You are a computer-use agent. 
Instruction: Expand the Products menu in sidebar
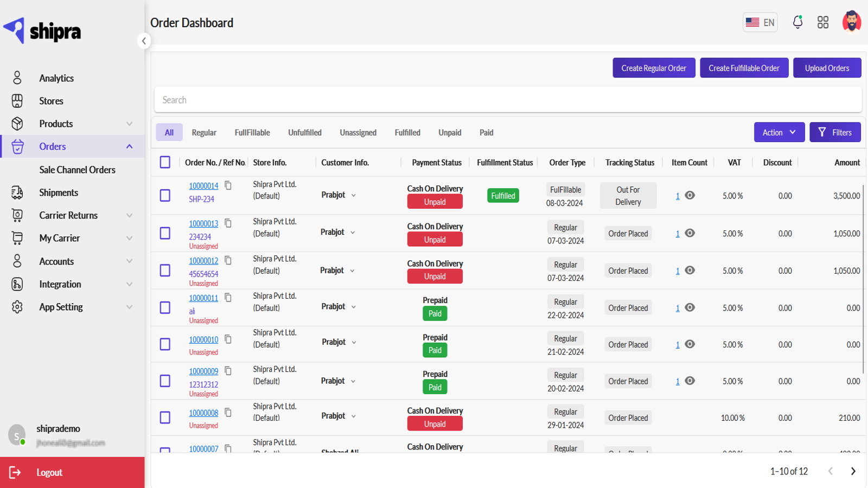coord(129,124)
